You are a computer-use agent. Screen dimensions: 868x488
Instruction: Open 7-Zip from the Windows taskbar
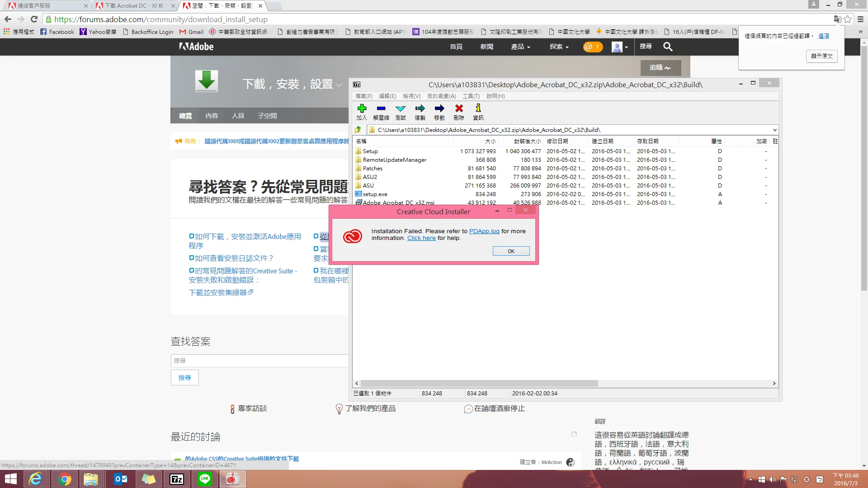tap(176, 479)
